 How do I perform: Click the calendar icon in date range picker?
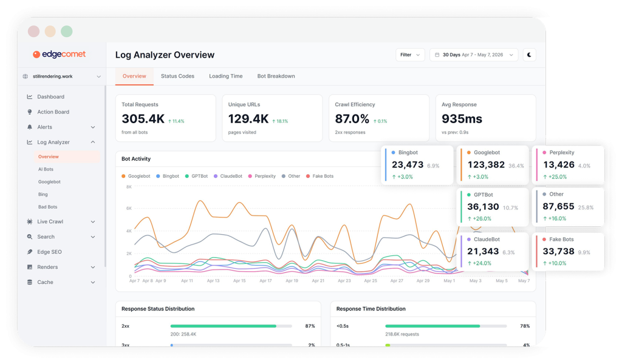[x=437, y=55]
